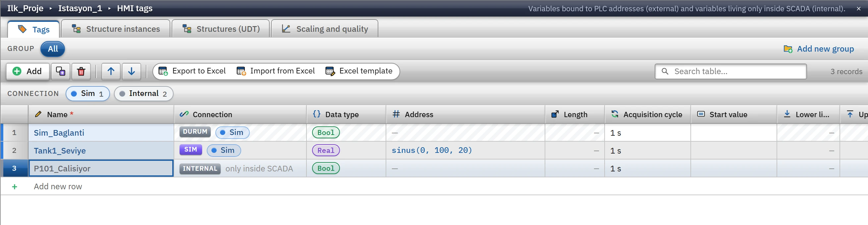The height and width of the screenshot is (225, 868).
Task: Import from Excel
Action: coord(276,71)
